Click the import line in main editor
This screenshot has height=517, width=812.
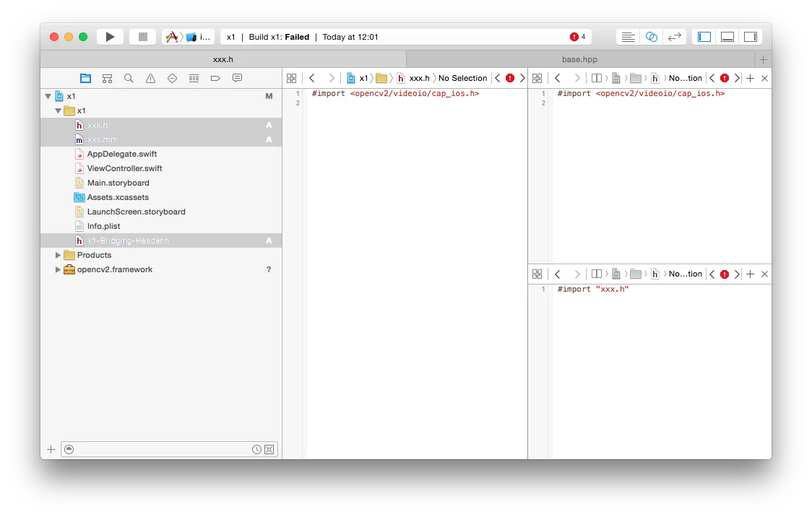[x=396, y=94]
